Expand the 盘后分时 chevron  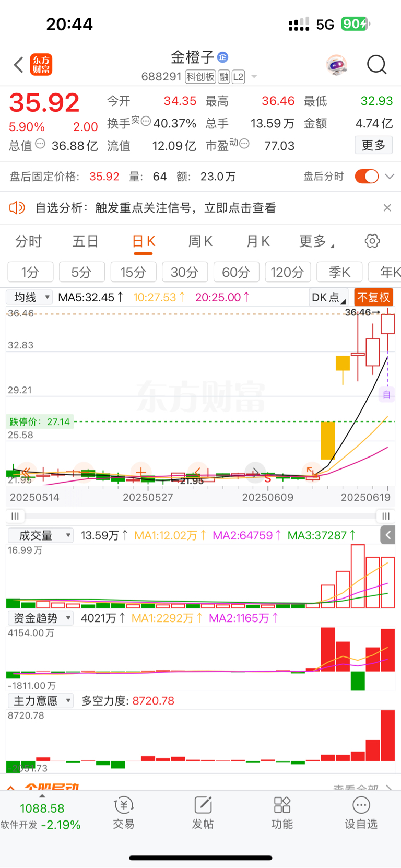[x=389, y=177]
